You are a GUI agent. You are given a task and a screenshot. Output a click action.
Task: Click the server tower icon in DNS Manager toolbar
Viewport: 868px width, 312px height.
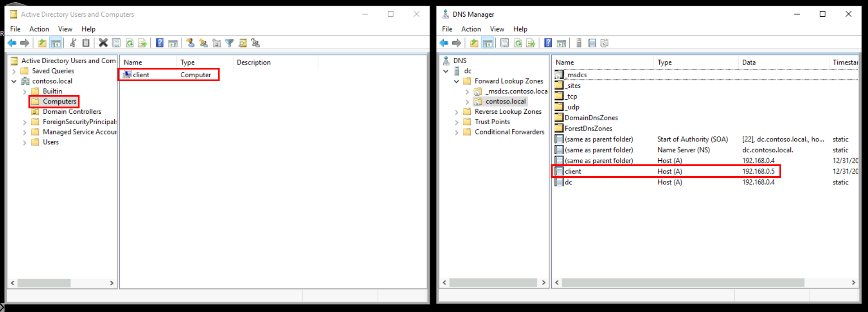pyautogui.click(x=579, y=43)
